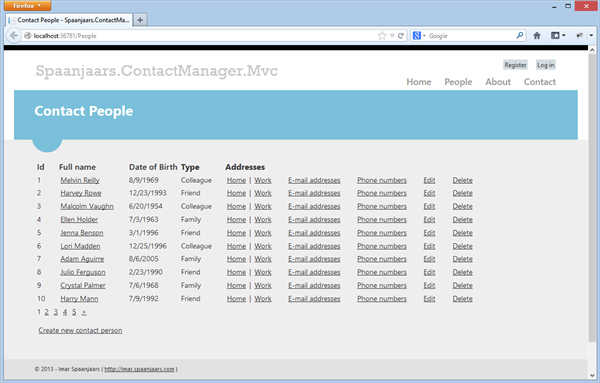Click the bookmarks menu icon
This screenshot has width=600, height=383.
[x=555, y=36]
